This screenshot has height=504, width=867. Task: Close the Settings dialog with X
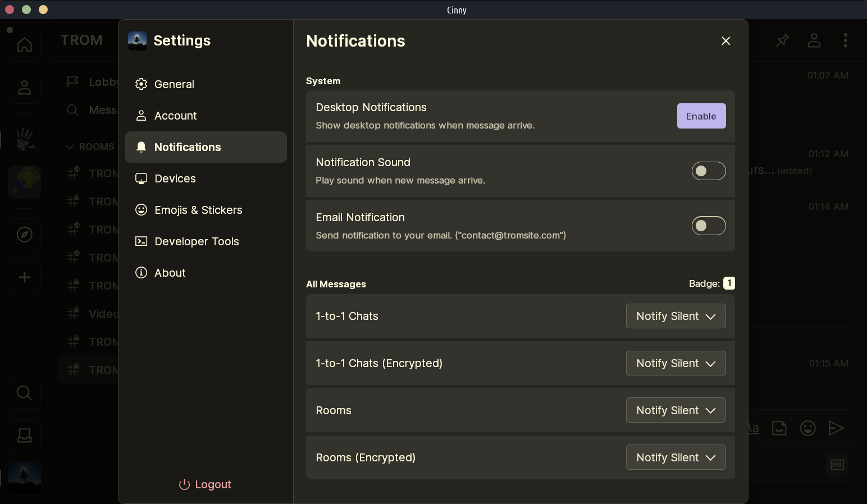[x=725, y=41]
